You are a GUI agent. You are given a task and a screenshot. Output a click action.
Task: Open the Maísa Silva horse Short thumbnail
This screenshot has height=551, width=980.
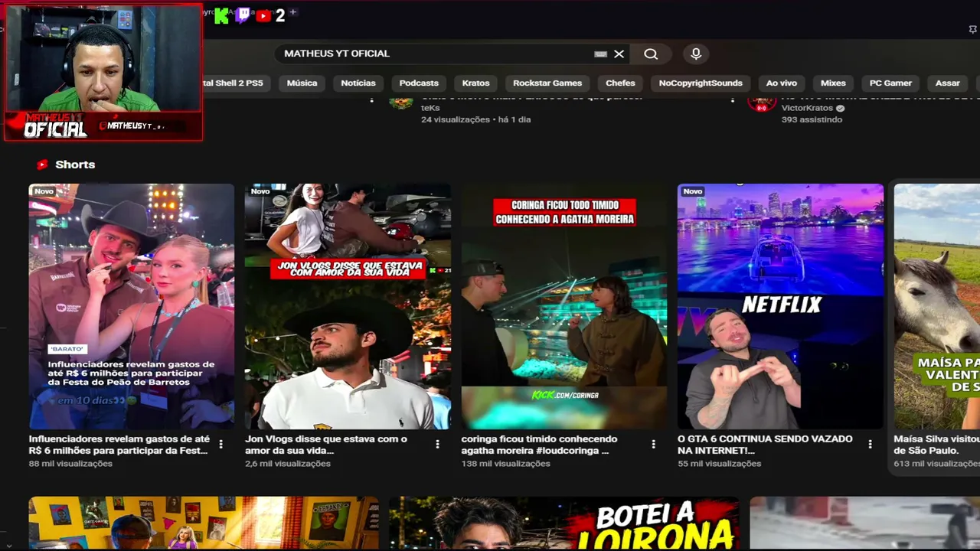pos(937,306)
